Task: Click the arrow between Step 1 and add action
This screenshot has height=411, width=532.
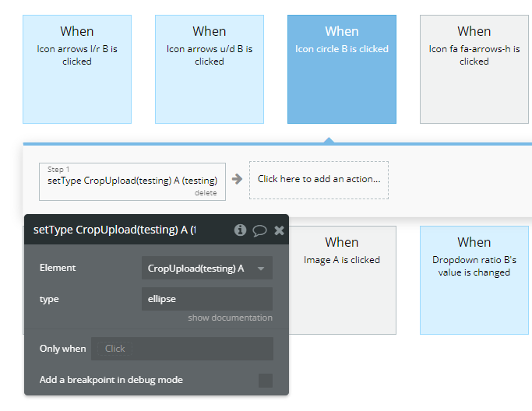Action: pyautogui.click(x=238, y=179)
